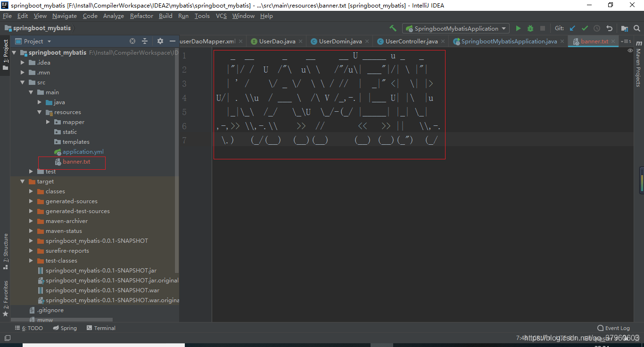644x347 pixels.
Task: Open the Build menu
Action: (x=165, y=16)
